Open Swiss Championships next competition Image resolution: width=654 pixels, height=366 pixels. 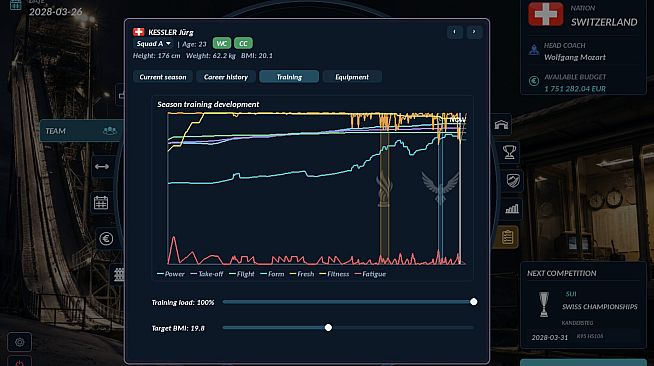599,307
